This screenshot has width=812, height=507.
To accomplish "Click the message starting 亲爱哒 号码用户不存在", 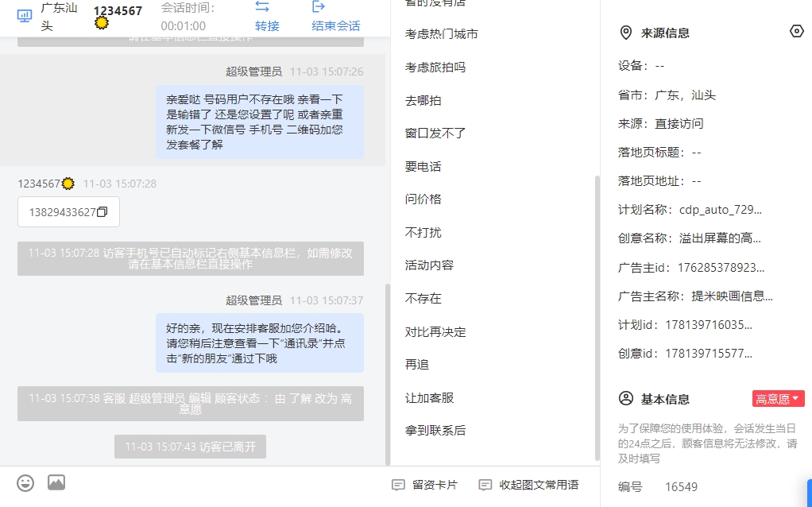I will [260, 122].
